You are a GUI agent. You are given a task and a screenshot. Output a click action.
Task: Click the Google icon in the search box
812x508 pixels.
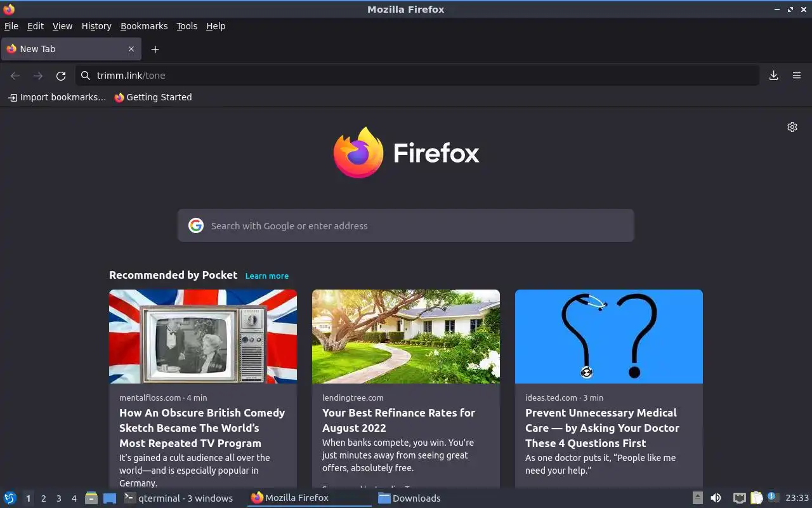196,225
